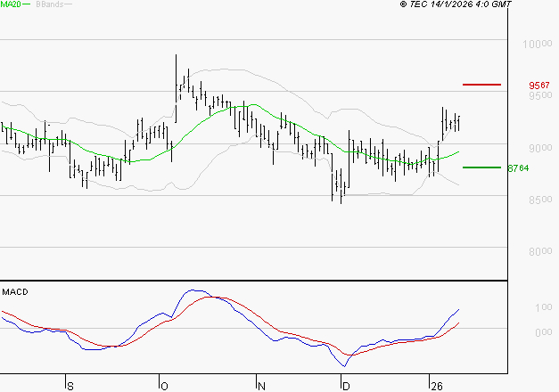Screen dimensions: 559x392
Task: Select the 9500 price axis label
Action: click(540, 95)
